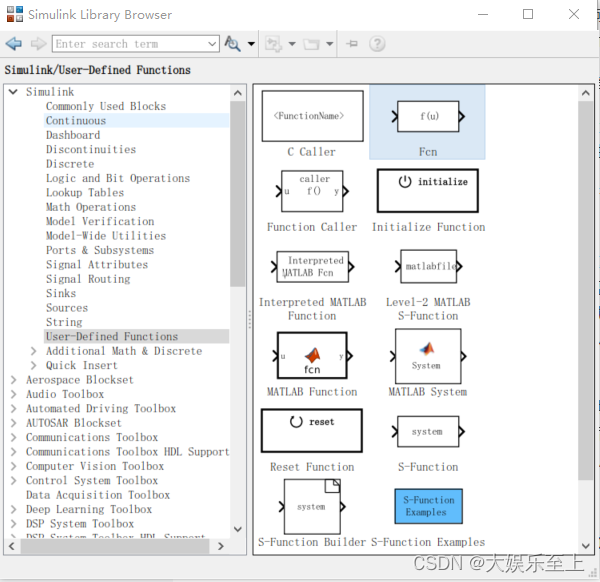The height and width of the screenshot is (582, 600).
Task: Select the C Caller block icon
Action: point(312,116)
